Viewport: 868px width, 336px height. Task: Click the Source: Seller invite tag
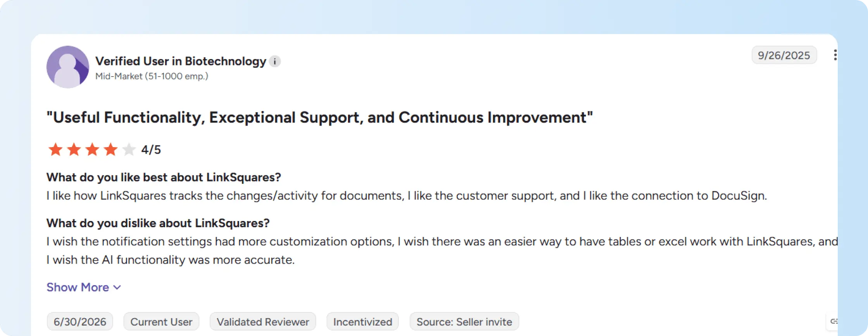tap(464, 322)
